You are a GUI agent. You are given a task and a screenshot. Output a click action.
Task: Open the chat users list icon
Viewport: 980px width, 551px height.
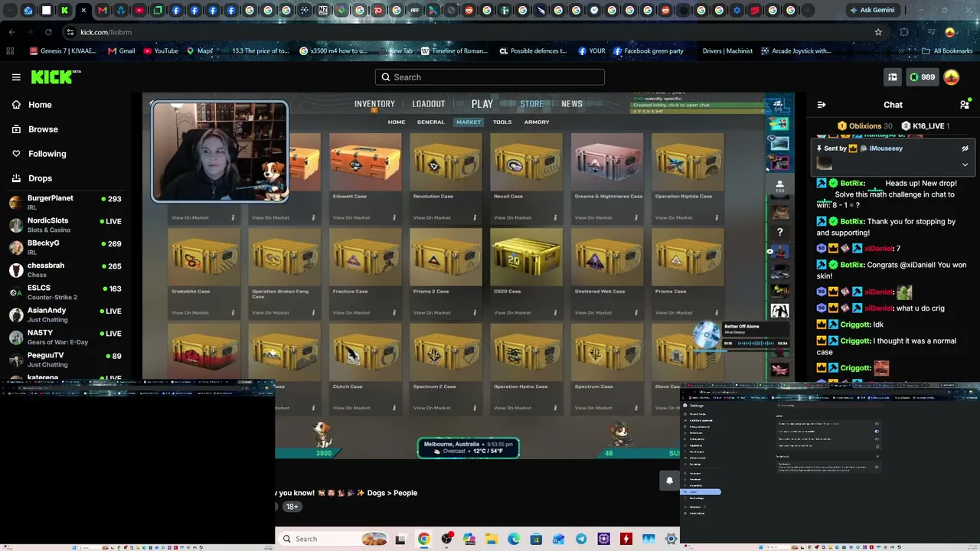point(965,105)
